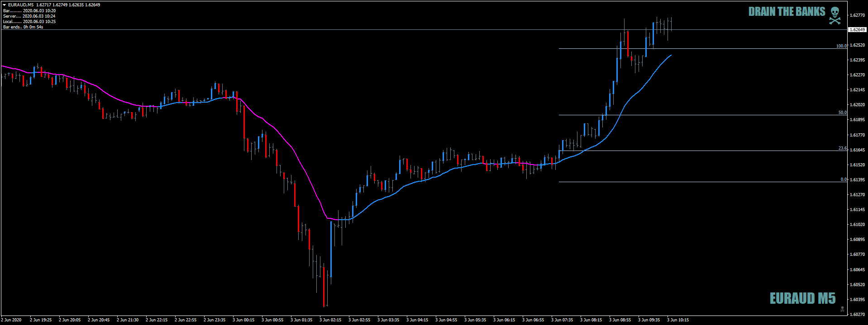Viewport: 868px width, 325px height.
Task: Click the 1.62020 price scale label
Action: coord(857,105)
